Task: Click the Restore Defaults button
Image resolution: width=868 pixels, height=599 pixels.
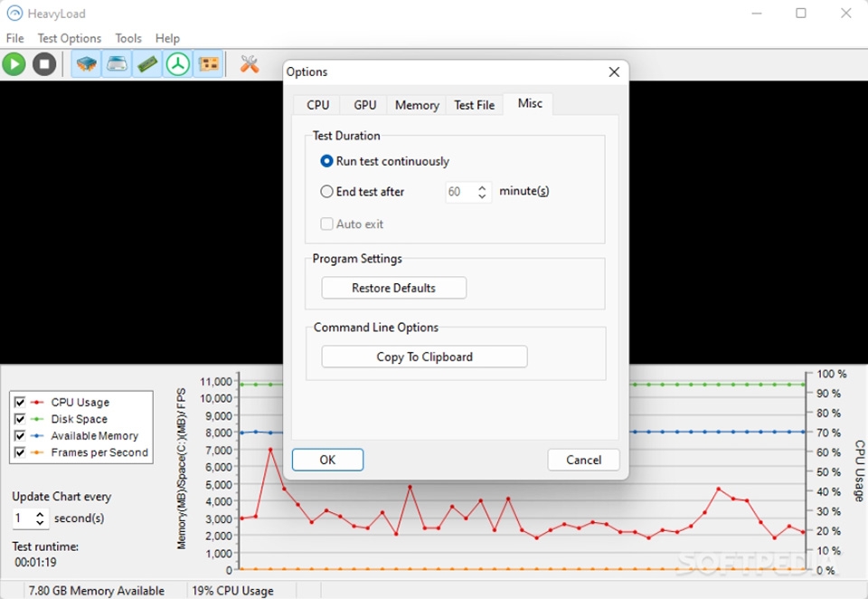Action: [x=393, y=288]
